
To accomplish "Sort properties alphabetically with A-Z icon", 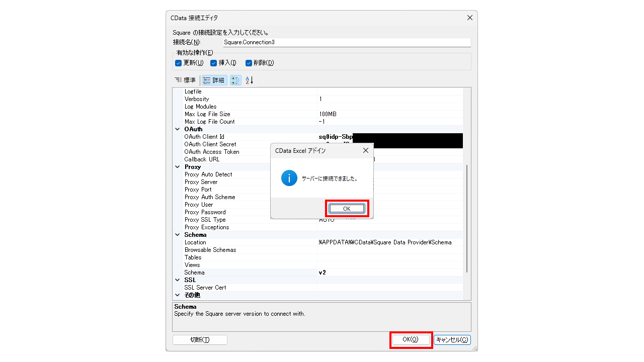I will point(250,80).
